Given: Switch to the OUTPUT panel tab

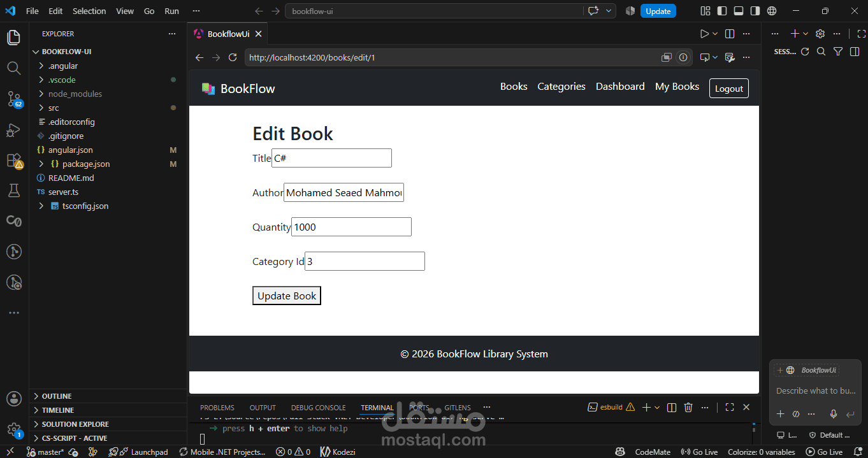Looking at the screenshot, I should pos(263,408).
